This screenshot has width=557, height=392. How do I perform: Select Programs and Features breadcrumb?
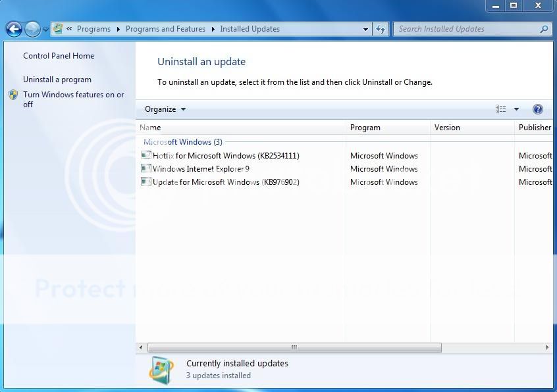pyautogui.click(x=165, y=29)
